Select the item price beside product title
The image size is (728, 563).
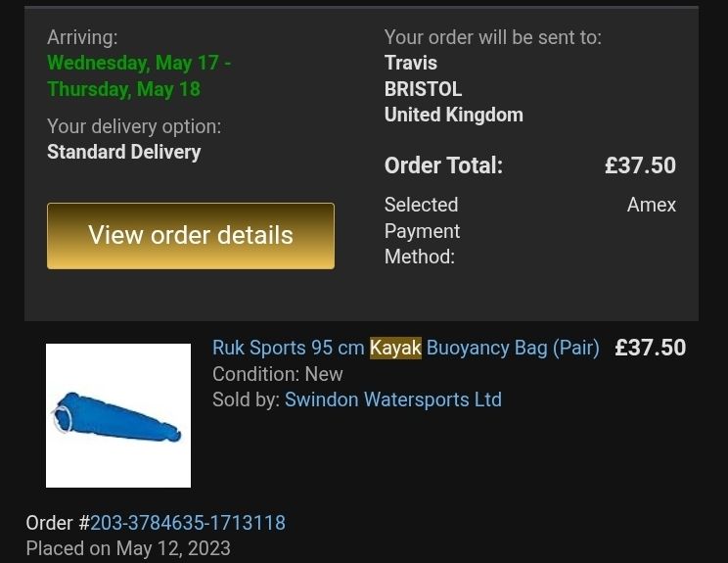pos(650,348)
